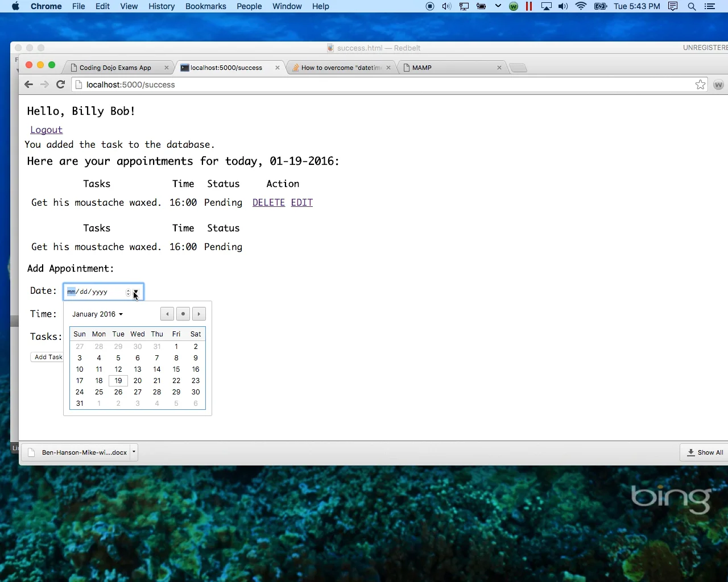Open the Apple menu
Viewport: 728px width, 582px height.
point(15,6)
